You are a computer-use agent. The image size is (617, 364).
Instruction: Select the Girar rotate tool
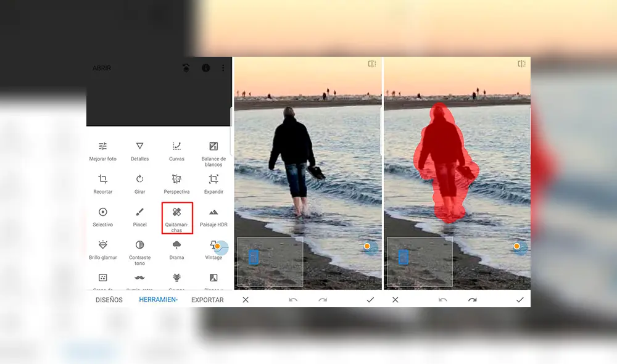pos(140,184)
